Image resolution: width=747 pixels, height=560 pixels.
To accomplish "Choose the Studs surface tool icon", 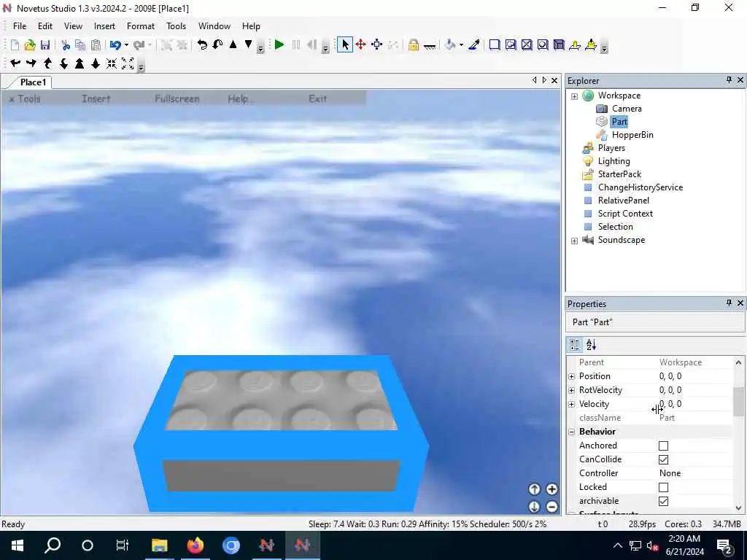I will pos(543,44).
